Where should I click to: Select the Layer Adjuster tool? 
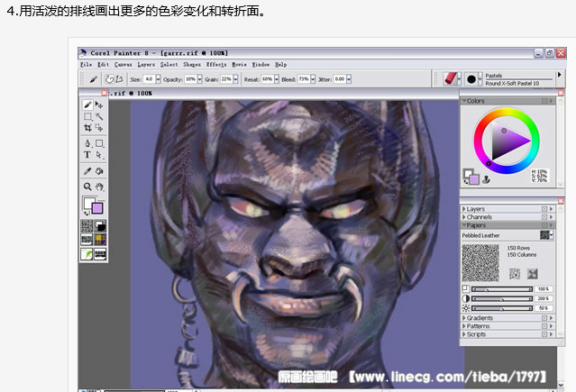99,105
